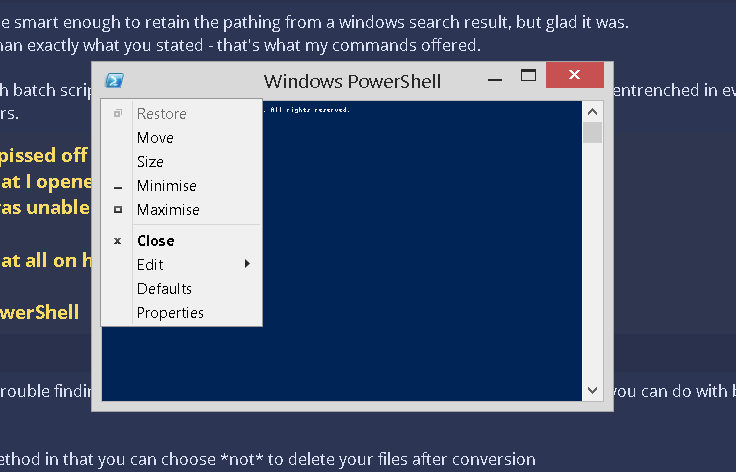Minimize the PowerShell window via title bar
736x472 pixels.
[x=495, y=78]
